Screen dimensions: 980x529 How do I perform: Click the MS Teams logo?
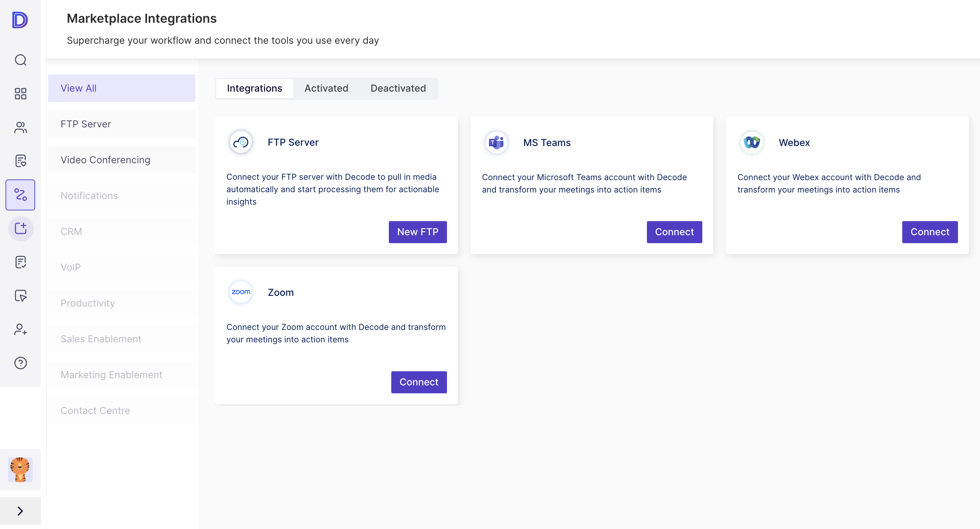point(497,143)
